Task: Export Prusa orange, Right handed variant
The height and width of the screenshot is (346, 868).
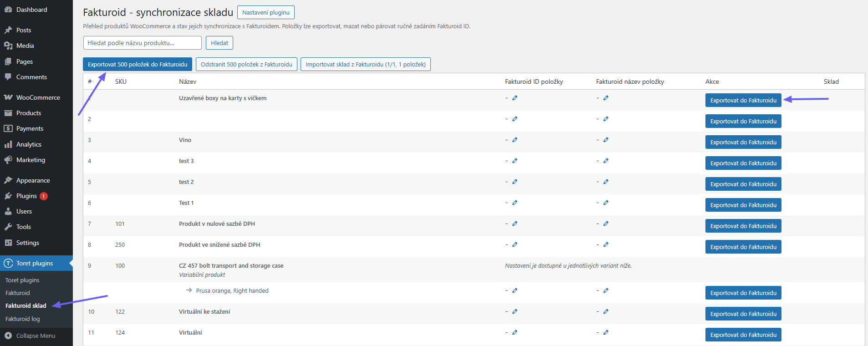Action: click(743, 293)
